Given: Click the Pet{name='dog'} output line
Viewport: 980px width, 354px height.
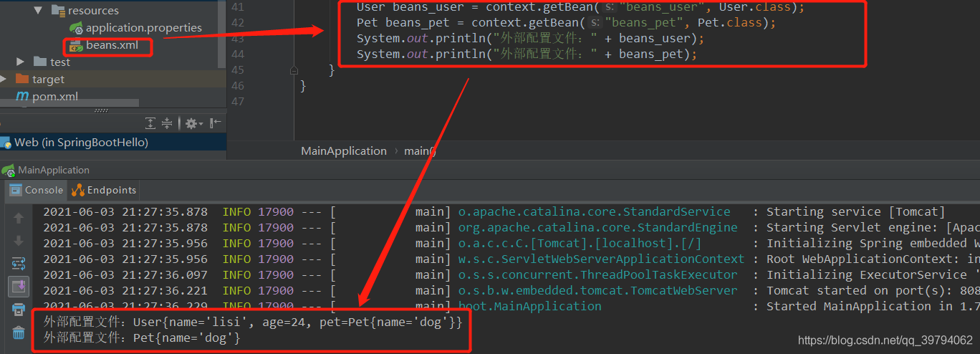Looking at the screenshot, I should click(142, 338).
